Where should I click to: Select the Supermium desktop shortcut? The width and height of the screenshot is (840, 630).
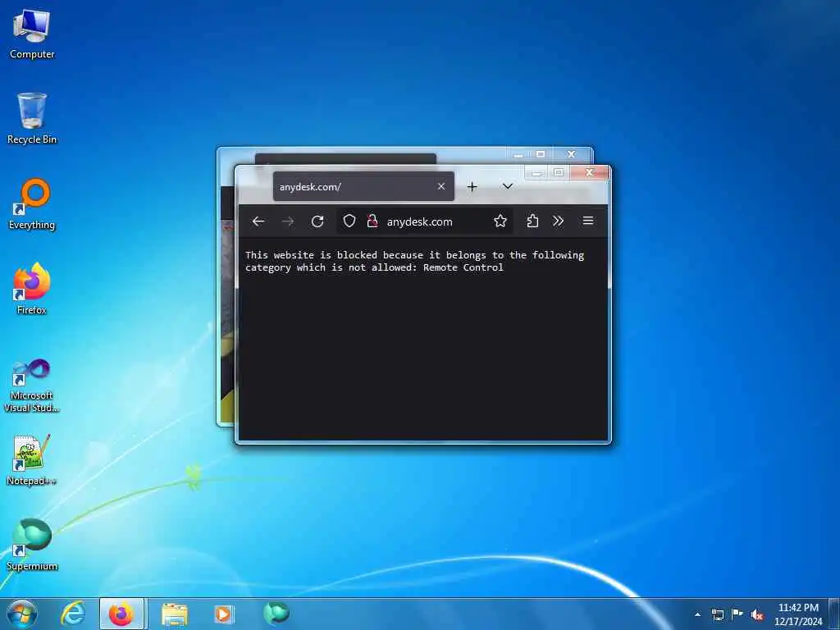32,545
